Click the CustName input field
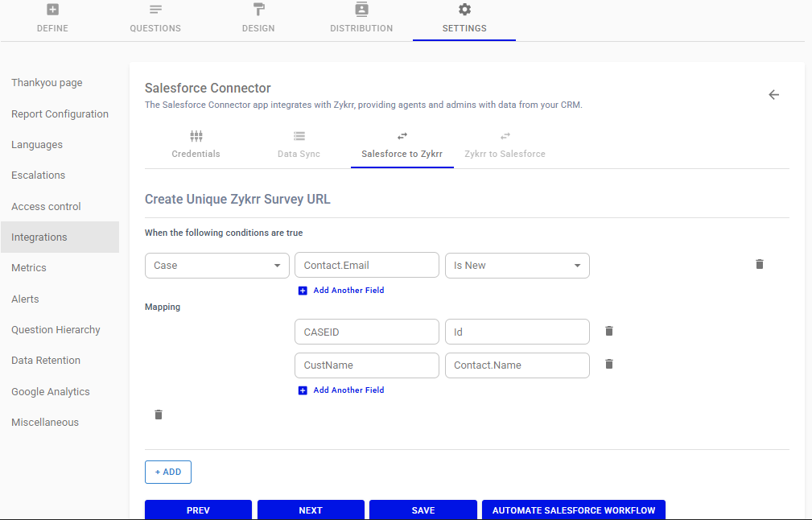Viewport: 812px width, 520px height. click(x=367, y=365)
